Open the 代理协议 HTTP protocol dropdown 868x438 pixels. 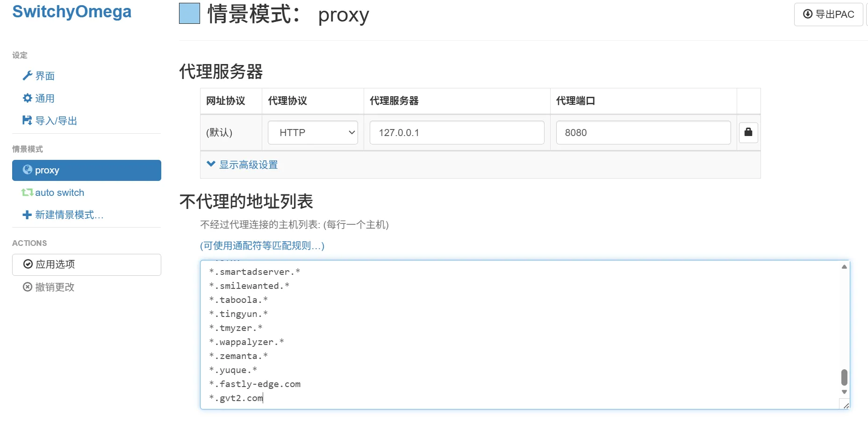(312, 132)
